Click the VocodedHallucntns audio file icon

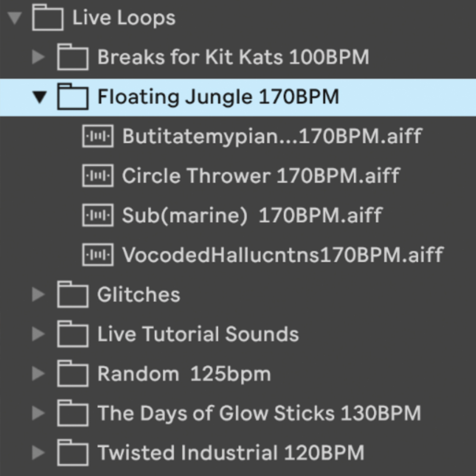point(98,255)
